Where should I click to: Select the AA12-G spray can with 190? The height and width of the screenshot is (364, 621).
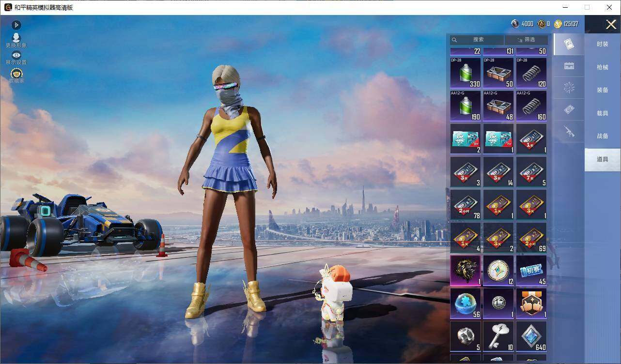click(466, 106)
